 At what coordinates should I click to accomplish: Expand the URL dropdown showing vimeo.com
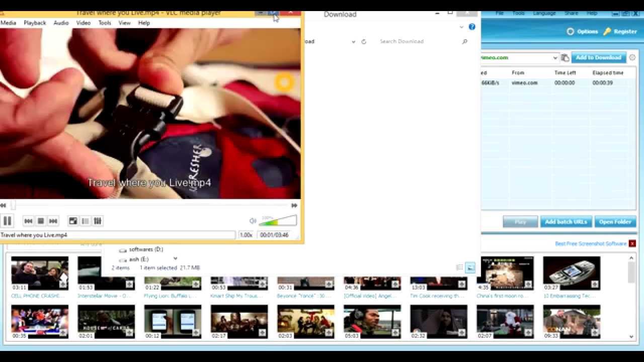pyautogui.click(x=555, y=58)
